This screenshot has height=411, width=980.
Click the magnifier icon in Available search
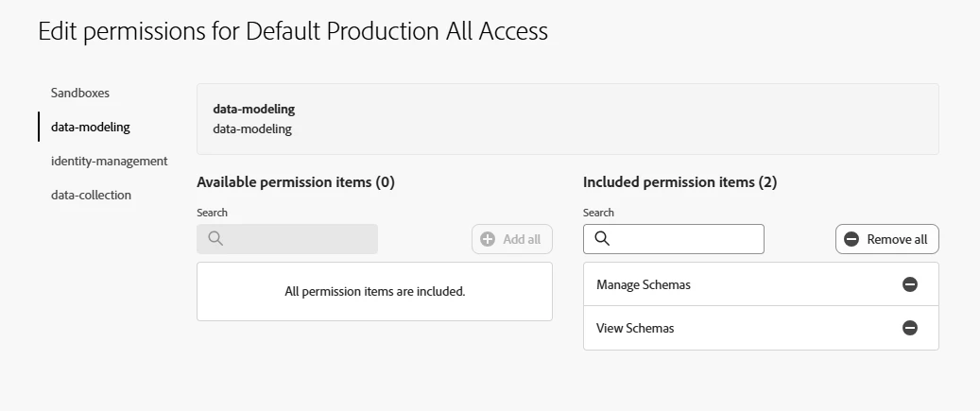pos(215,239)
